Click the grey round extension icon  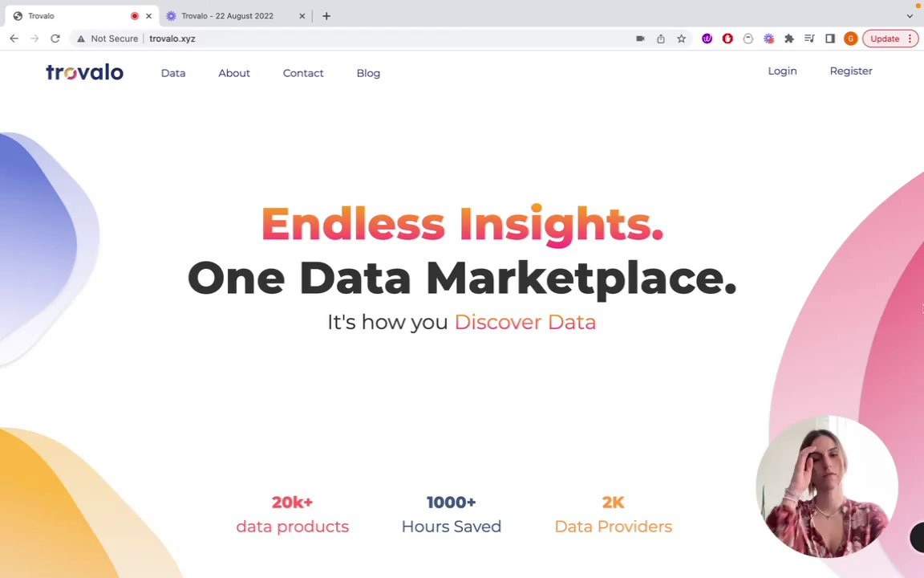pos(748,39)
